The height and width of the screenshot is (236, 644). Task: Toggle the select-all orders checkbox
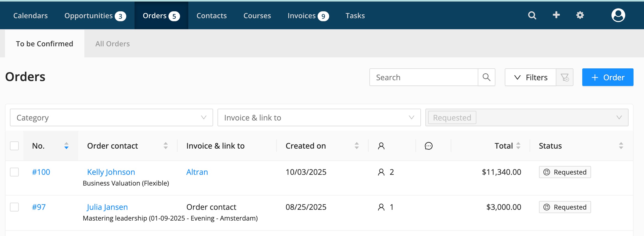[x=14, y=146]
